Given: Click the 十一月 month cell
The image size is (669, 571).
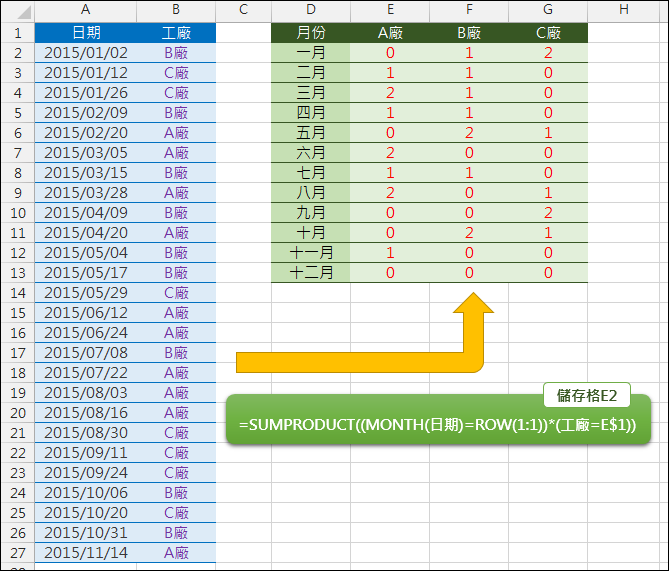Looking at the screenshot, I should (311, 253).
